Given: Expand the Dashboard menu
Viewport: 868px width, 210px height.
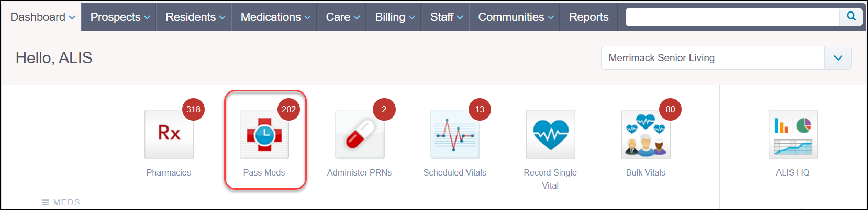Looking at the screenshot, I should tap(42, 17).
